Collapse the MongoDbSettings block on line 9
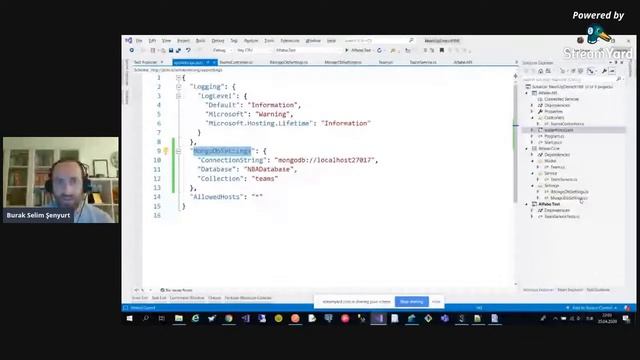This screenshot has width=640, height=360. click(178, 151)
